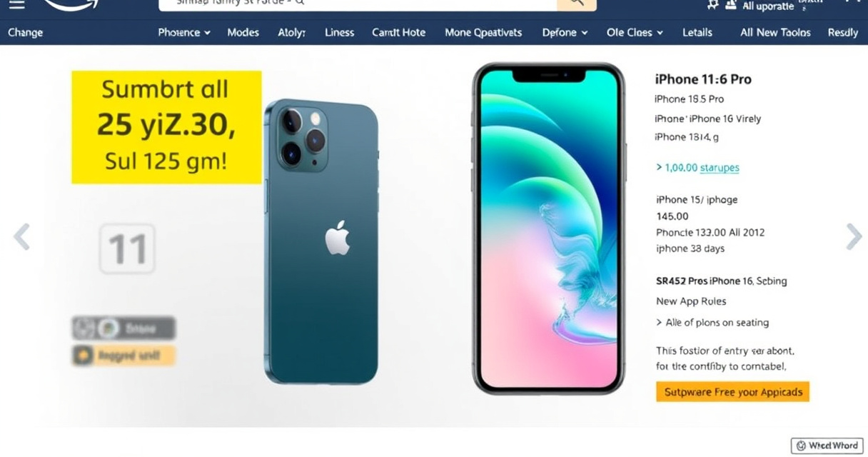This screenshot has width=868, height=457.
Task: Select the front-facing iPhone image
Action: tap(548, 228)
